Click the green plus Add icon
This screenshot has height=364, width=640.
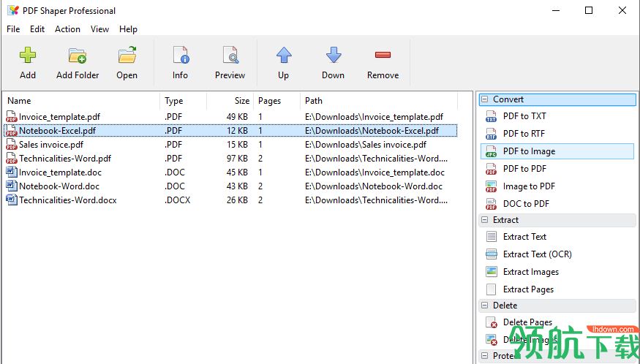[28, 55]
